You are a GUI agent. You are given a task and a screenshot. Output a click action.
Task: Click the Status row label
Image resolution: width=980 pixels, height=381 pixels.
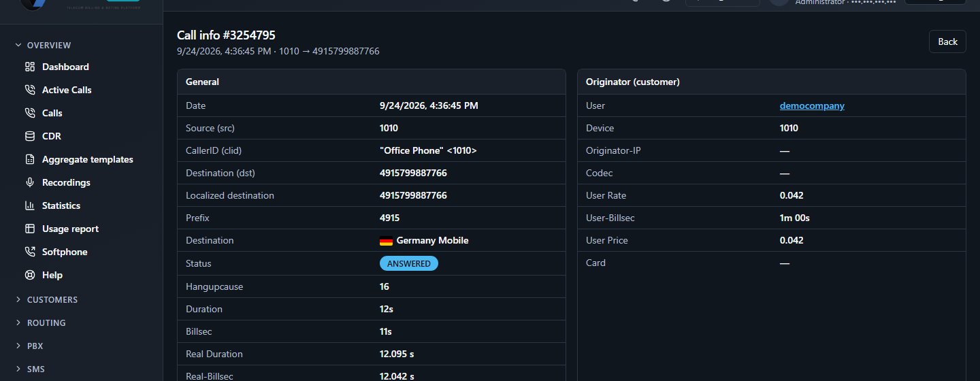coord(198,263)
